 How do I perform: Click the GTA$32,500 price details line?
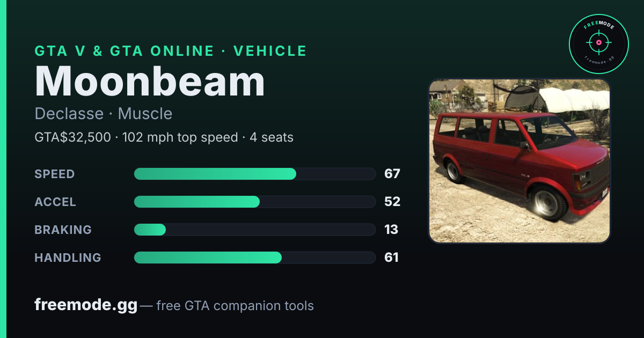point(164,137)
